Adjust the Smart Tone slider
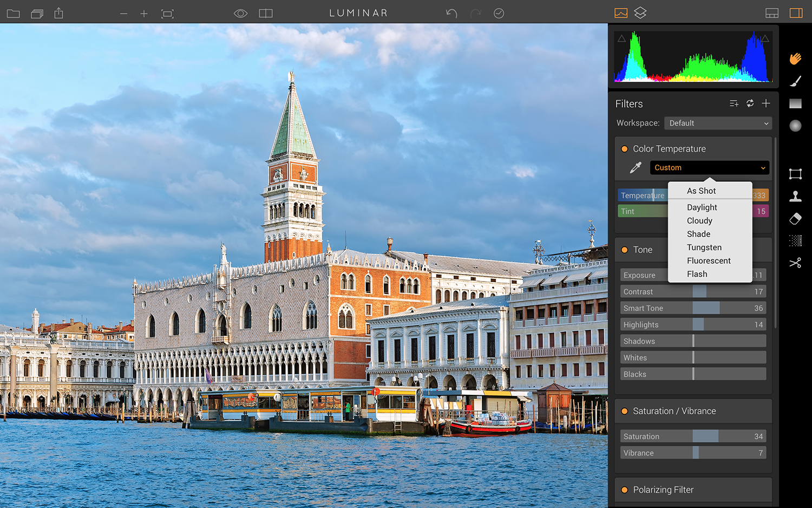This screenshot has height=508, width=812. pos(693,308)
